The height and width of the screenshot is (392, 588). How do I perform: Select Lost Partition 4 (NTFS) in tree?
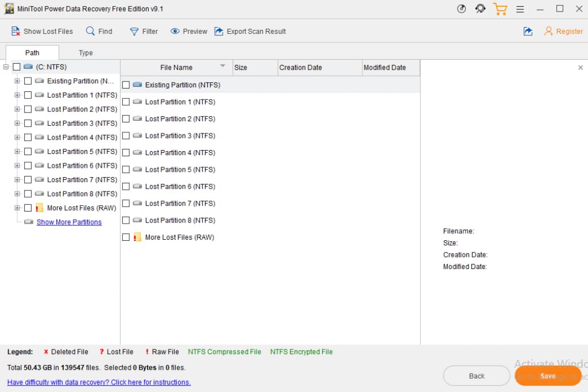[x=82, y=137]
